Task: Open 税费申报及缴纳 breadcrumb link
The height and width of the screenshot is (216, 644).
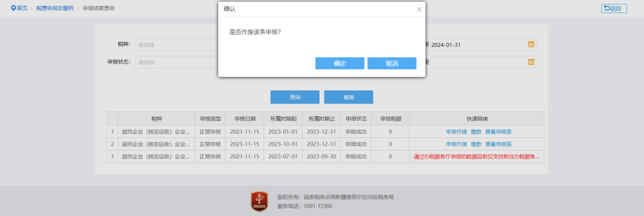Action: 55,8
